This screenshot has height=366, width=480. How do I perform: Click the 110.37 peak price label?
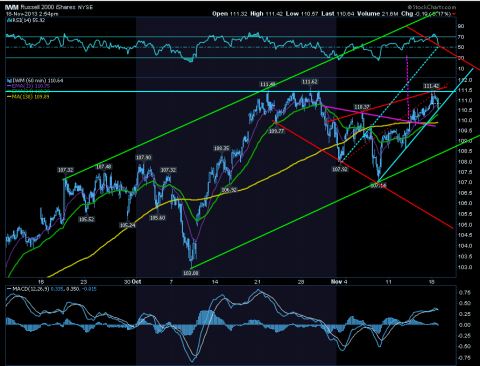pyautogui.click(x=362, y=107)
